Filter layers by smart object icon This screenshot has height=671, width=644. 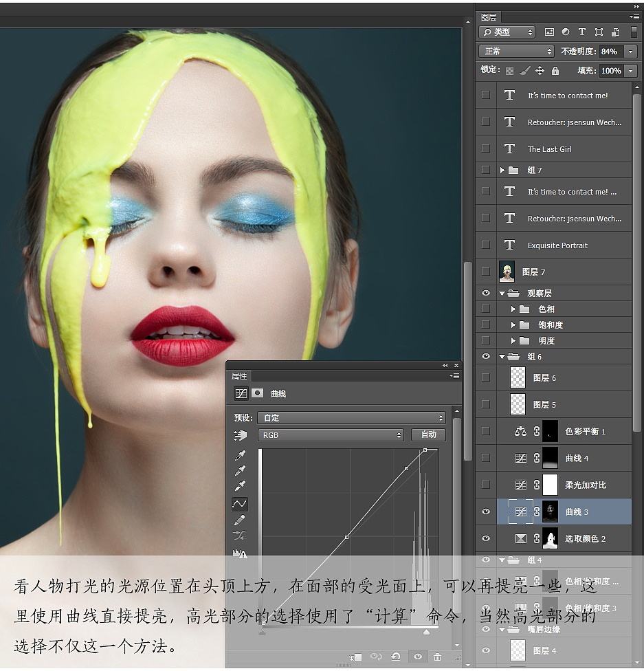[x=615, y=32]
